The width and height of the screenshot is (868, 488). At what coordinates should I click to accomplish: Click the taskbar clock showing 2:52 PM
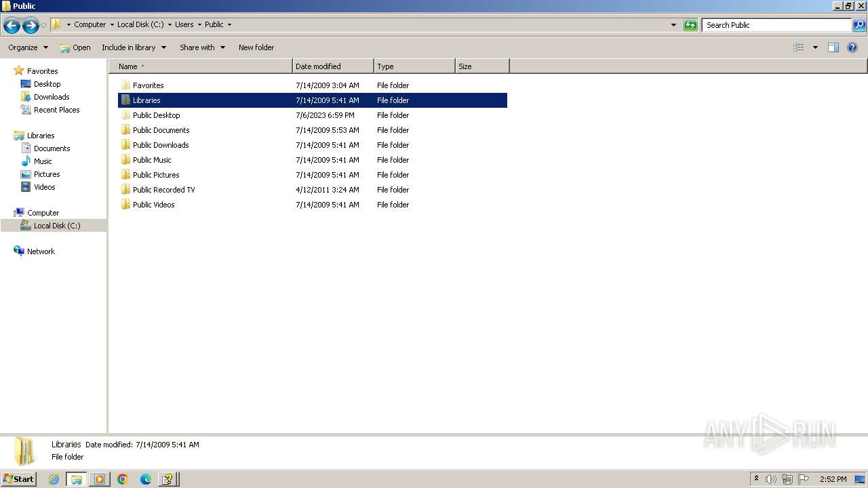(x=833, y=479)
